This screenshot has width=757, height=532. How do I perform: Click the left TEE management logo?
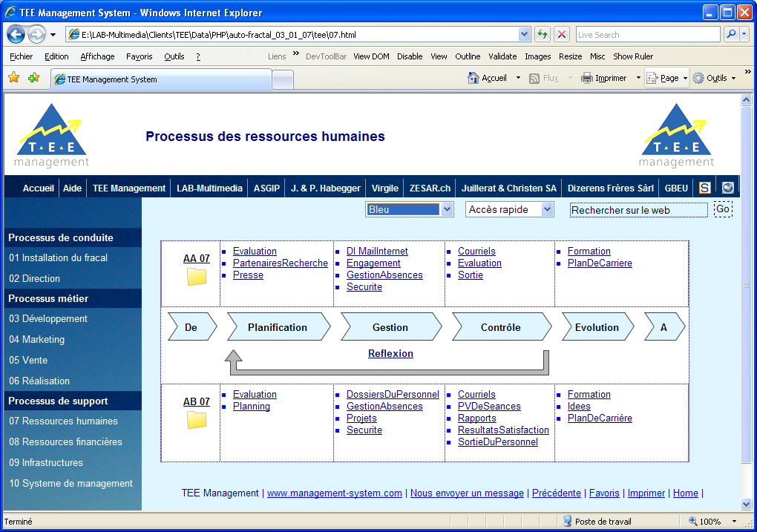click(52, 136)
